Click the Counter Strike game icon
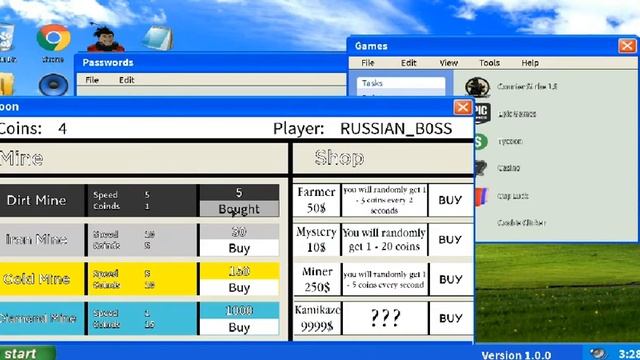Image resolution: width=640 pixels, height=360 pixels. click(477, 87)
